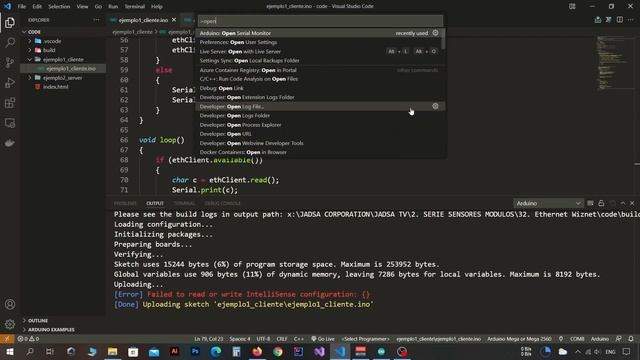
Task: Expand the build folder
Action: point(49,50)
